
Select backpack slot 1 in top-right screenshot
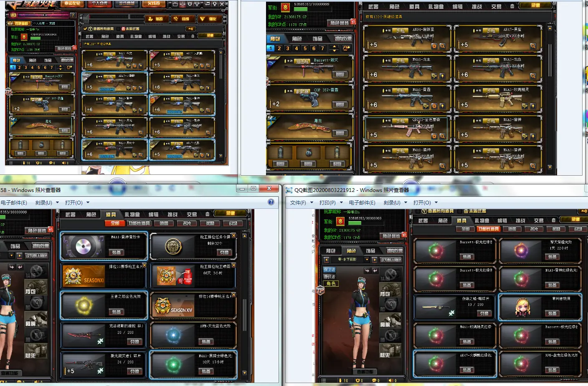(x=271, y=48)
